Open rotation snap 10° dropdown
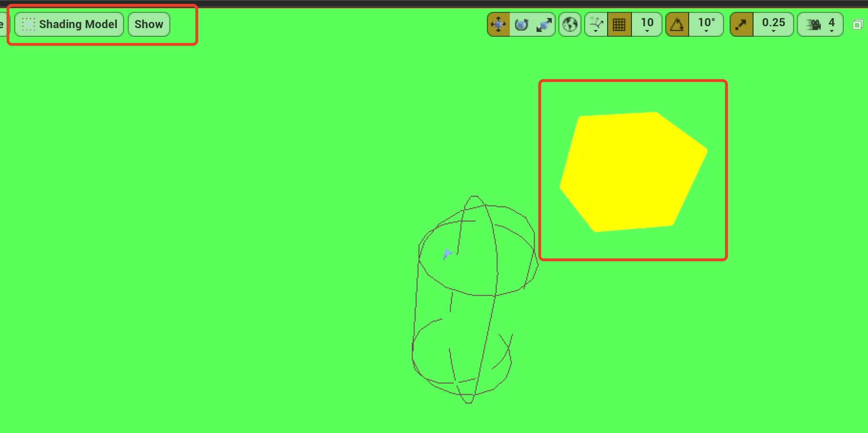Viewport: 868px width, 433px height. tap(706, 24)
